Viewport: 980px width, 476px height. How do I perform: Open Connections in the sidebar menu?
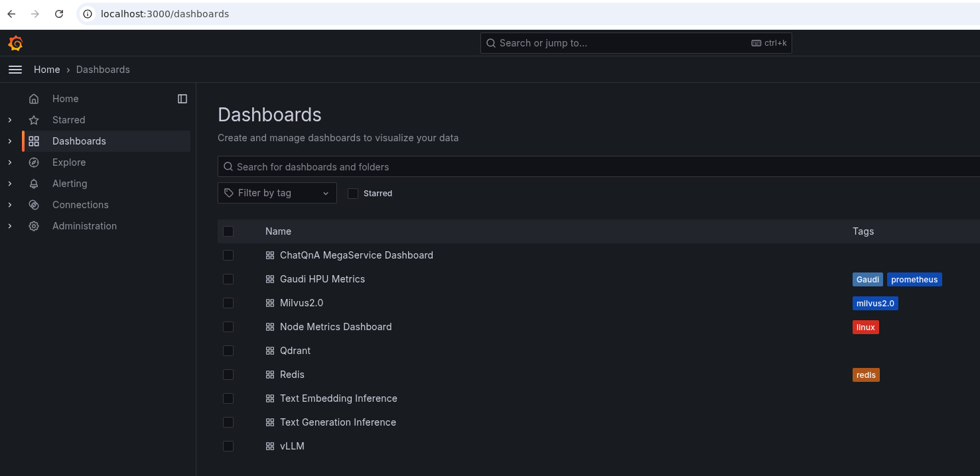[80, 205]
